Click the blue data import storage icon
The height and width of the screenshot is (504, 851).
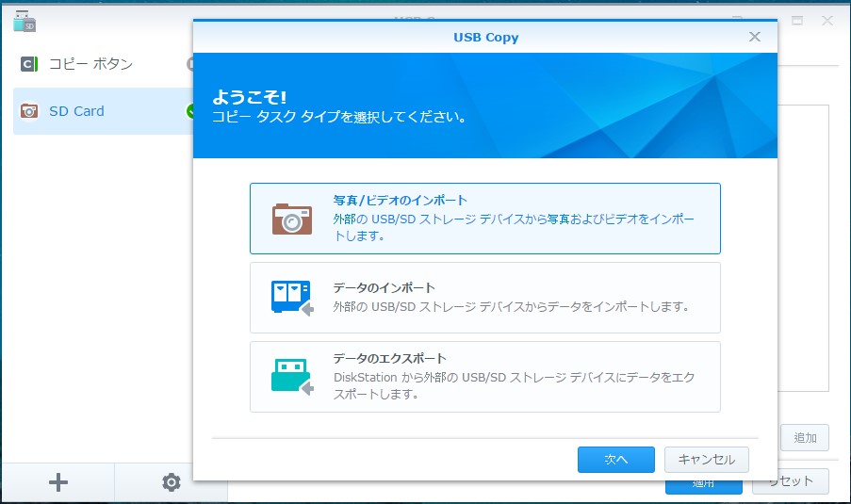pos(292,298)
